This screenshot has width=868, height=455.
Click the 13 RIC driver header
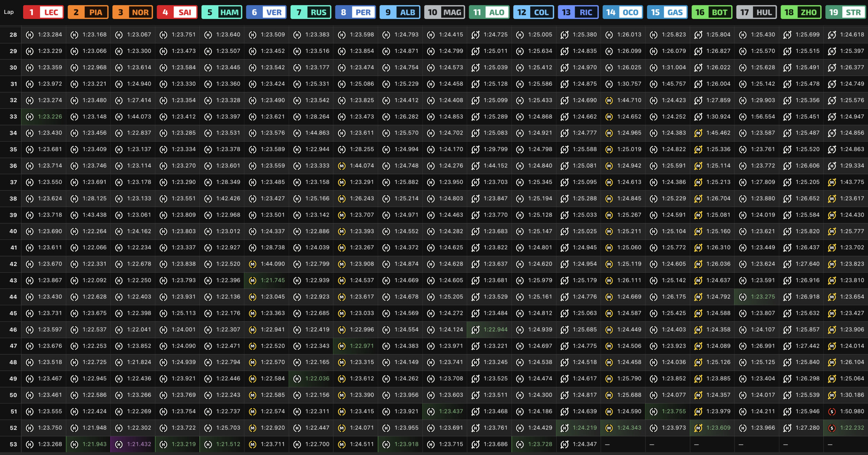(578, 13)
